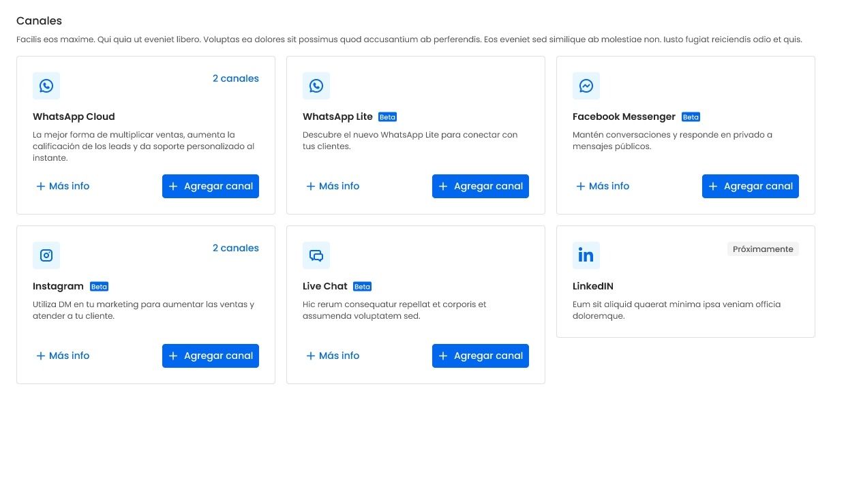Expand Más info for WhatsApp Lite
The width and height of the screenshot is (861, 504).
coord(333,186)
